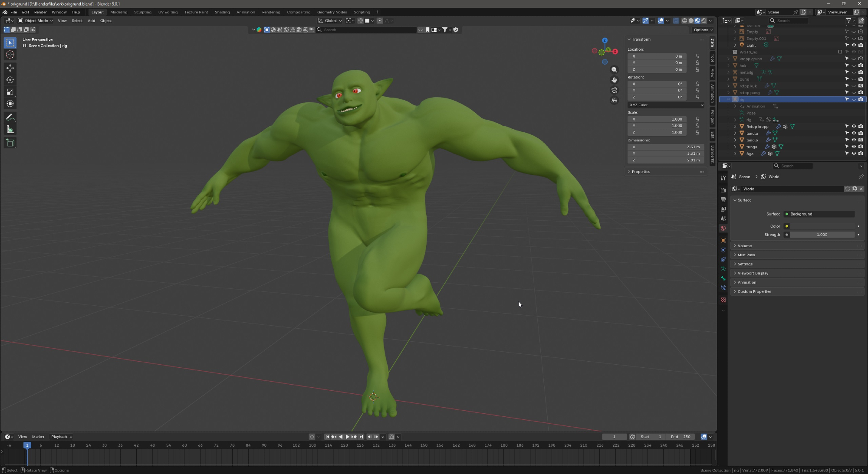Toggle visibility of tunga object
Screen dimensions: 868x474
click(x=854, y=147)
